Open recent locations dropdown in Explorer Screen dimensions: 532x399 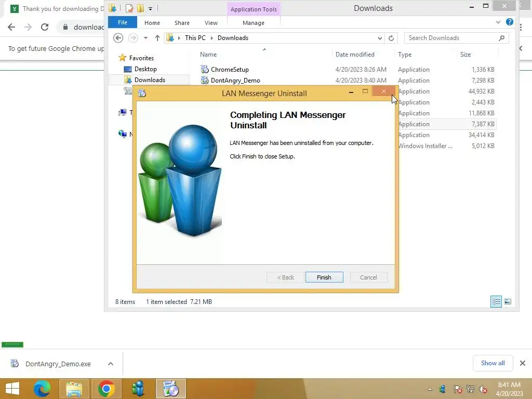[145, 38]
